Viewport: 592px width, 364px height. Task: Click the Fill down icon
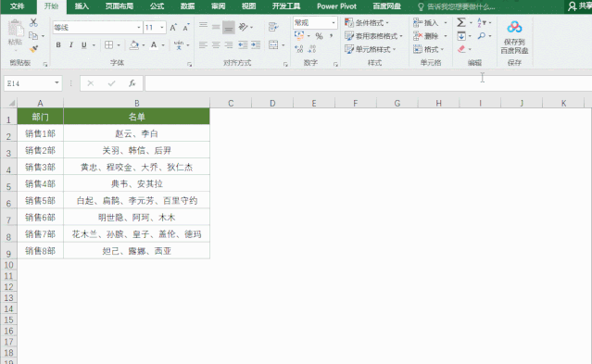pos(461,36)
